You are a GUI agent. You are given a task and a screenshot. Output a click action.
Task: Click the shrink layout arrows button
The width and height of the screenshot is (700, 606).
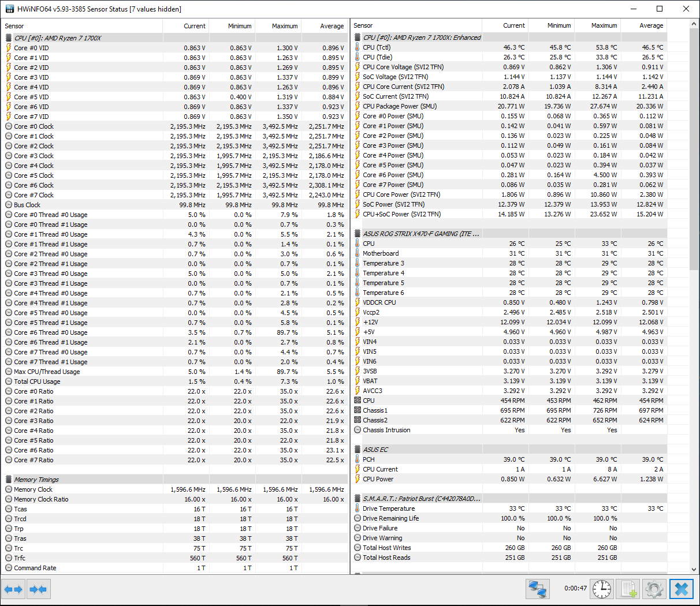click(38, 589)
